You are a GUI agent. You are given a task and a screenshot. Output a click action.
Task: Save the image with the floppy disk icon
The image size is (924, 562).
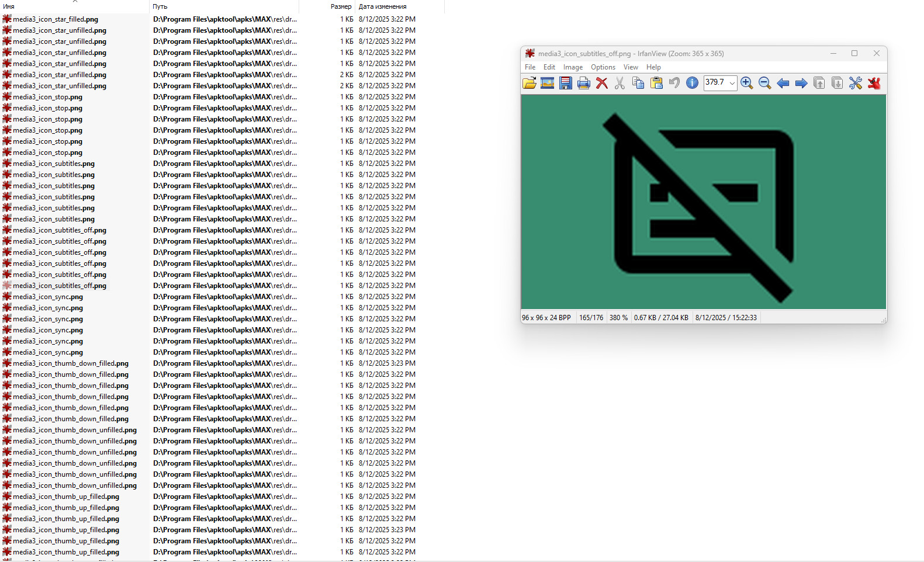click(566, 83)
